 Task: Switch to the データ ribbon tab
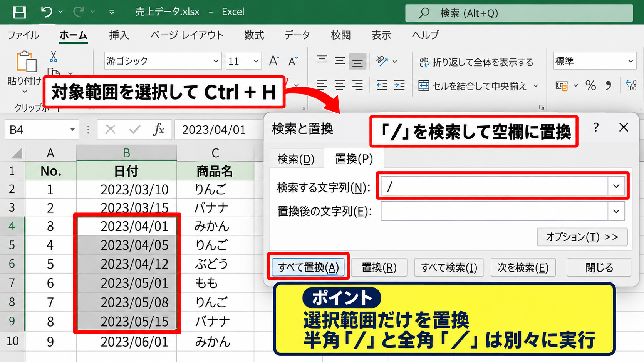pos(297,35)
